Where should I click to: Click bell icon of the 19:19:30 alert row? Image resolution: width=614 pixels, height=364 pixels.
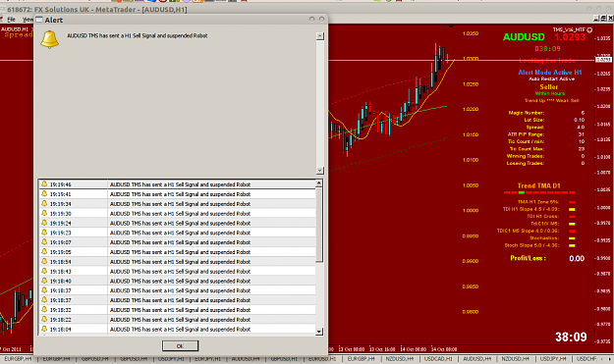[44, 213]
